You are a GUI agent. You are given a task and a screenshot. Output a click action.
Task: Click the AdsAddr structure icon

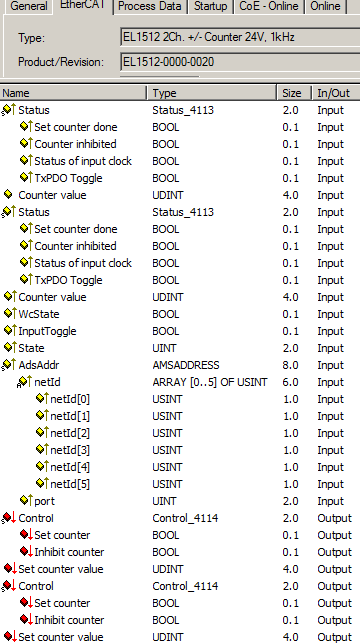[x=9, y=365]
